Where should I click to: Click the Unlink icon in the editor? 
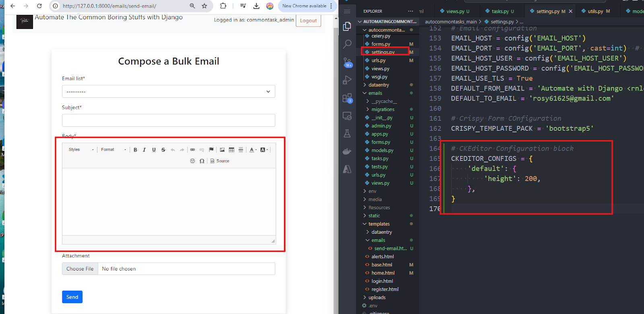coord(202,150)
